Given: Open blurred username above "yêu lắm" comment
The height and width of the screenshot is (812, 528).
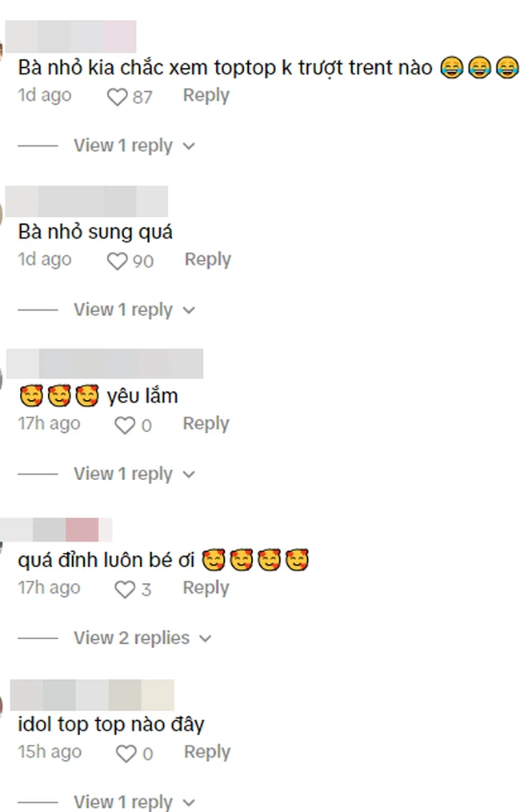Looking at the screenshot, I should tap(105, 363).
